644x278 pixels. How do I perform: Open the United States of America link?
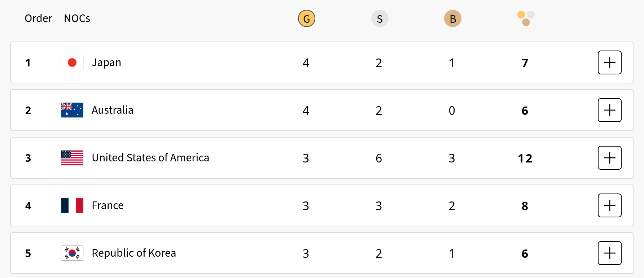pos(150,158)
